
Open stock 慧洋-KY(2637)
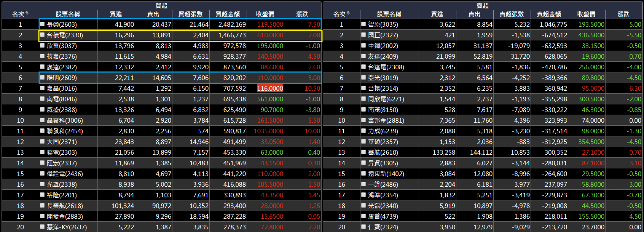(67, 227)
